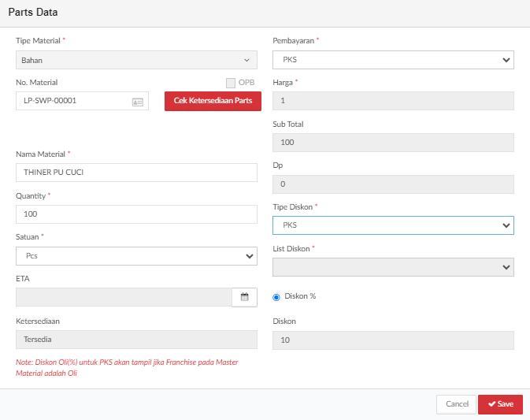
Task: Expand the List Diskon dropdown
Action: pyautogui.click(x=393, y=267)
